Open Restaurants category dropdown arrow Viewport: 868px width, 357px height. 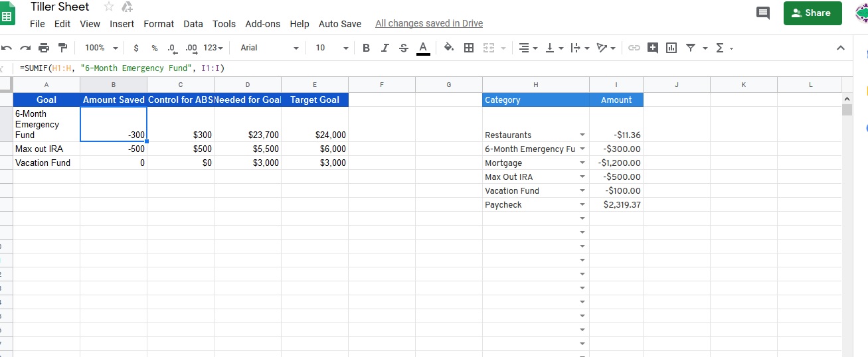(x=582, y=135)
